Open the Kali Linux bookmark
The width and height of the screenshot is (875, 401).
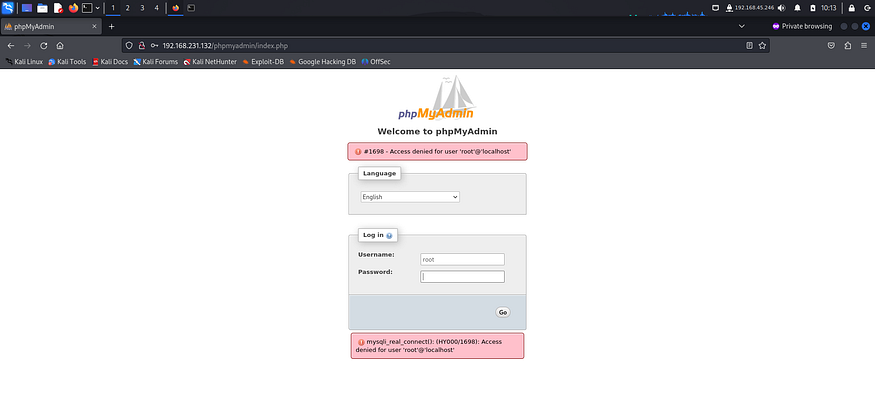25,62
